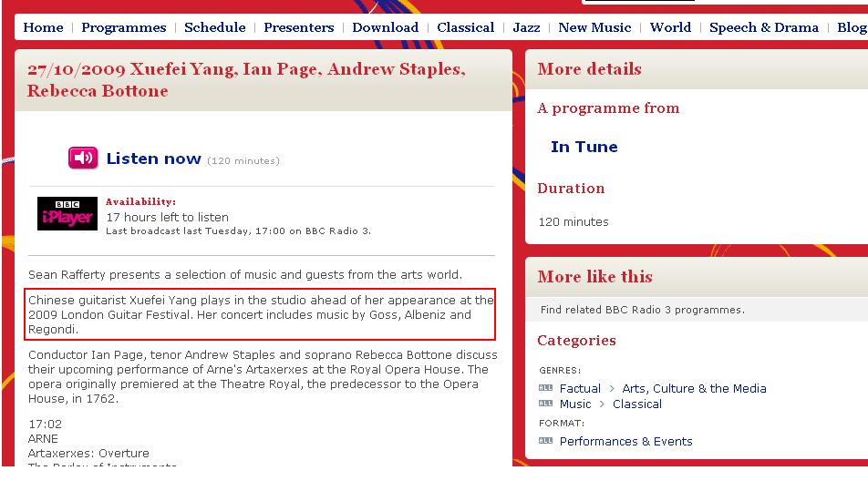
Task: Click the Duration heading
Action: coord(571,188)
